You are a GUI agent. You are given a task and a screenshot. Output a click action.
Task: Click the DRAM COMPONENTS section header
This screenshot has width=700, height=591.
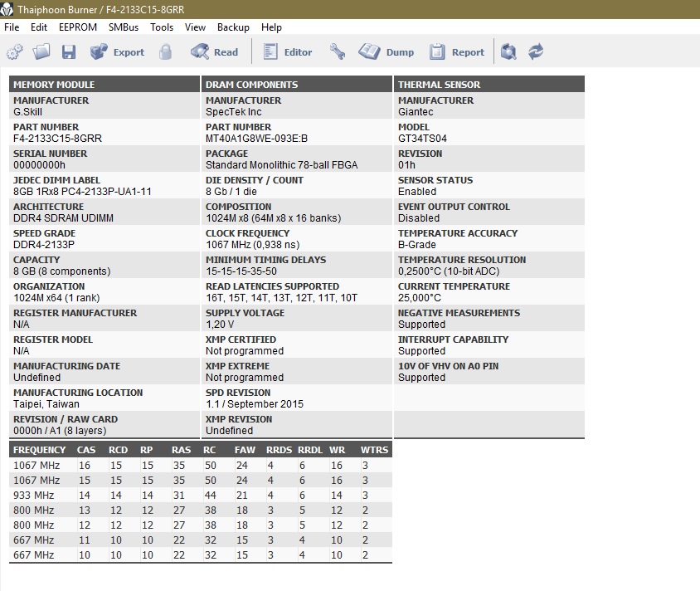296,85
